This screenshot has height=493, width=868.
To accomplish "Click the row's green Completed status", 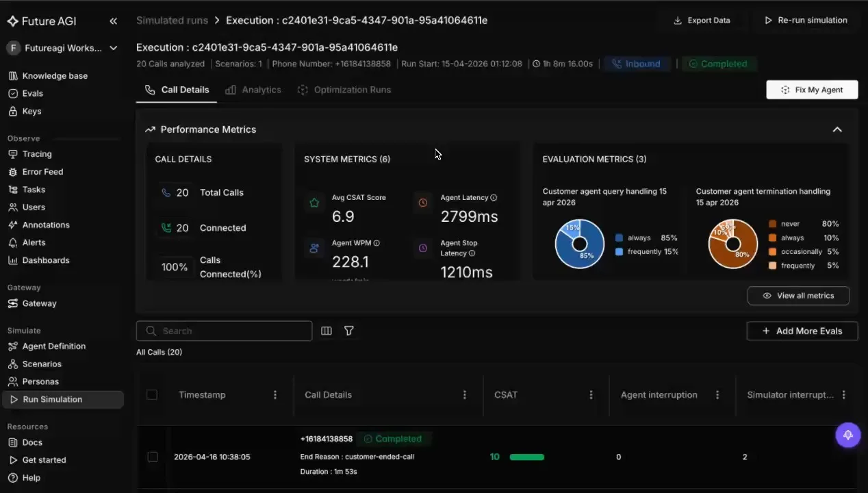I will pyautogui.click(x=392, y=439).
